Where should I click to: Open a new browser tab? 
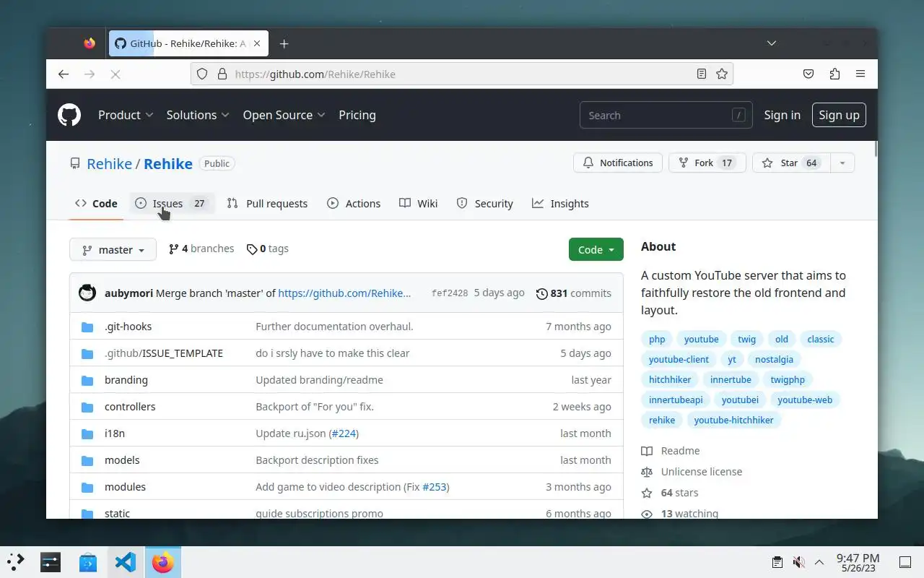[x=284, y=43]
